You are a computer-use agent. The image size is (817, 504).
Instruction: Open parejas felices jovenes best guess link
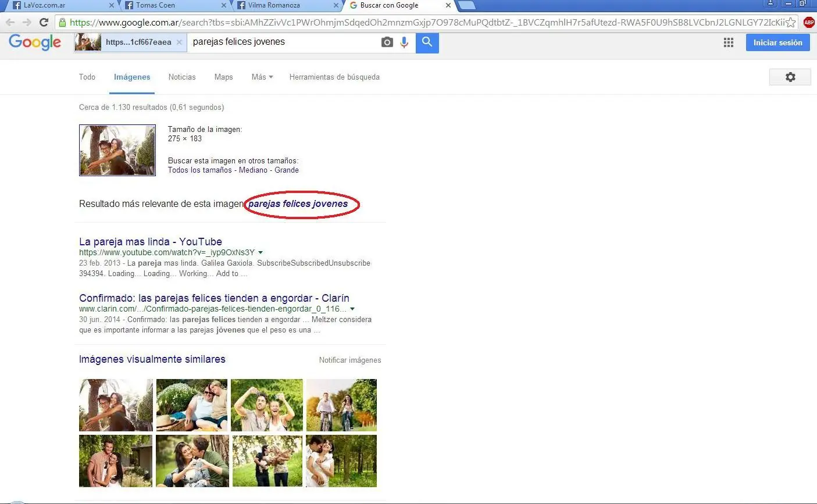pos(298,204)
